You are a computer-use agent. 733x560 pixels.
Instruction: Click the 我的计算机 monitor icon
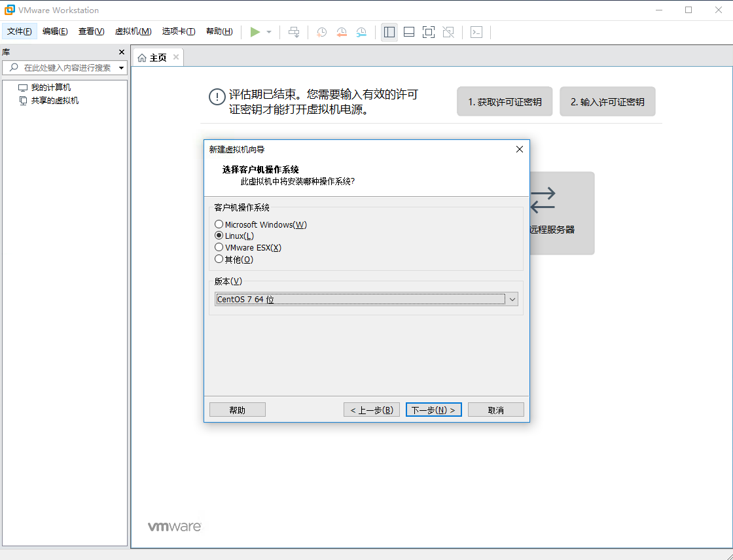pyautogui.click(x=23, y=88)
